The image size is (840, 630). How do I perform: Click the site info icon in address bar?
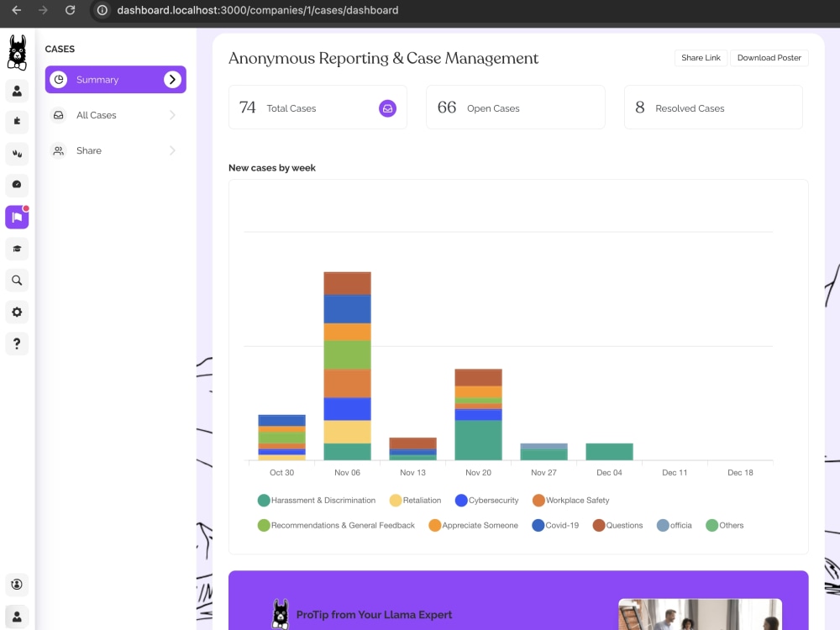click(102, 10)
